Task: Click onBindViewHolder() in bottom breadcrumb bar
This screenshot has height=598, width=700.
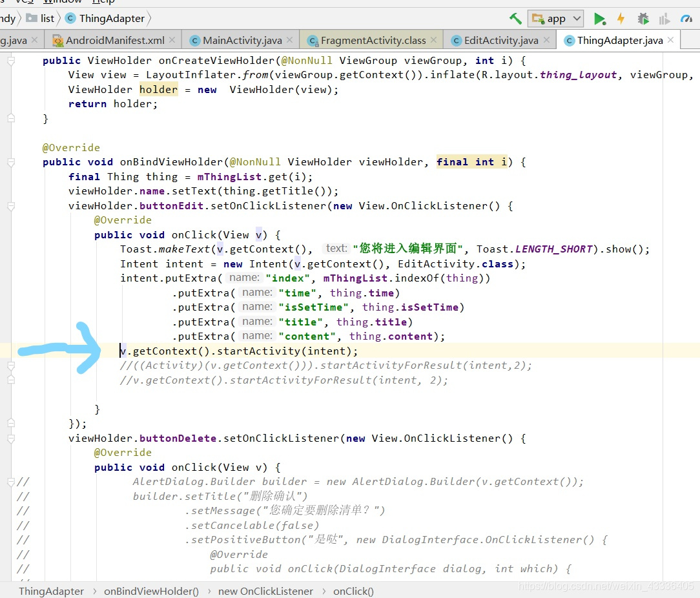Action: coord(151,592)
